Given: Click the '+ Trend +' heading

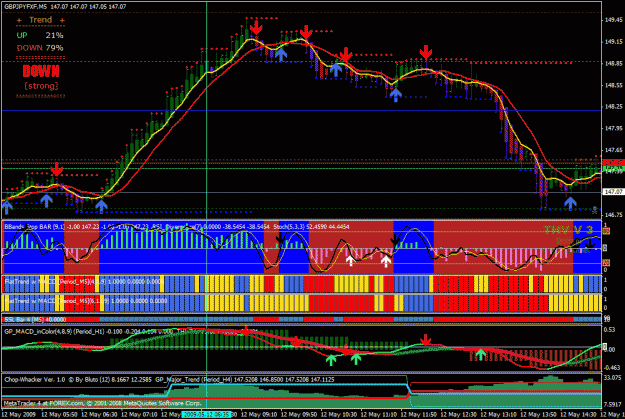Looking at the screenshot, I should [40, 20].
